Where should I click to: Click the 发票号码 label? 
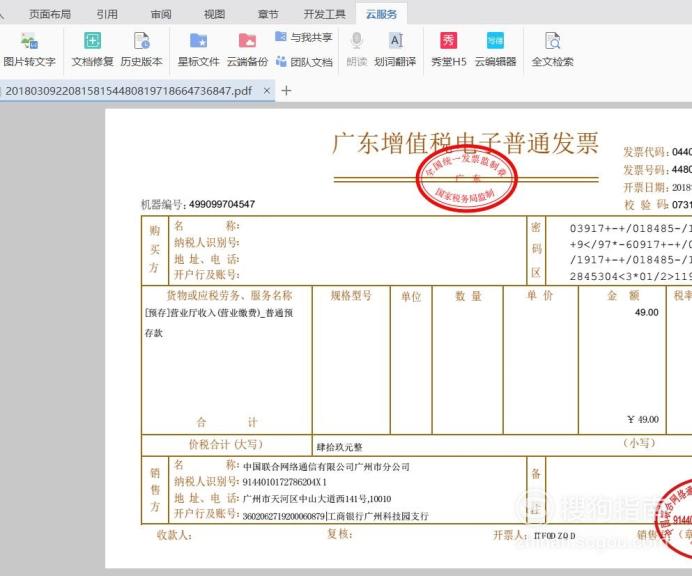click(646, 170)
